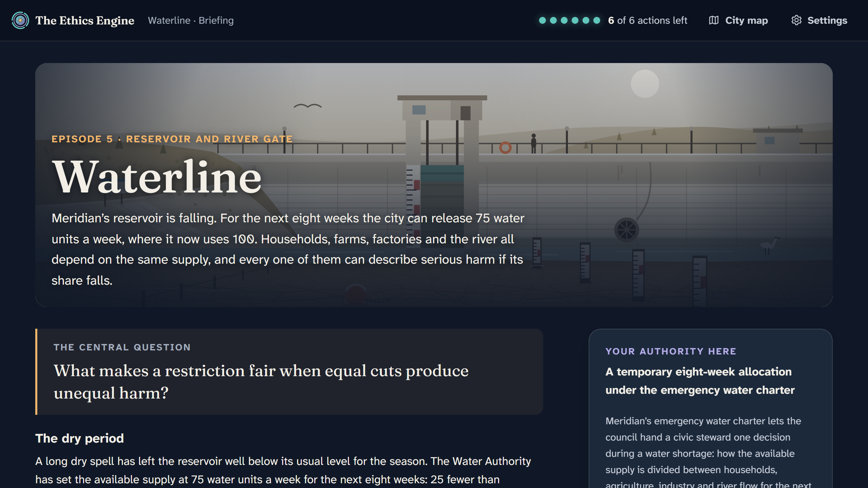The width and height of the screenshot is (868, 488).
Task: Click the Waterline episode heading
Action: (157, 177)
